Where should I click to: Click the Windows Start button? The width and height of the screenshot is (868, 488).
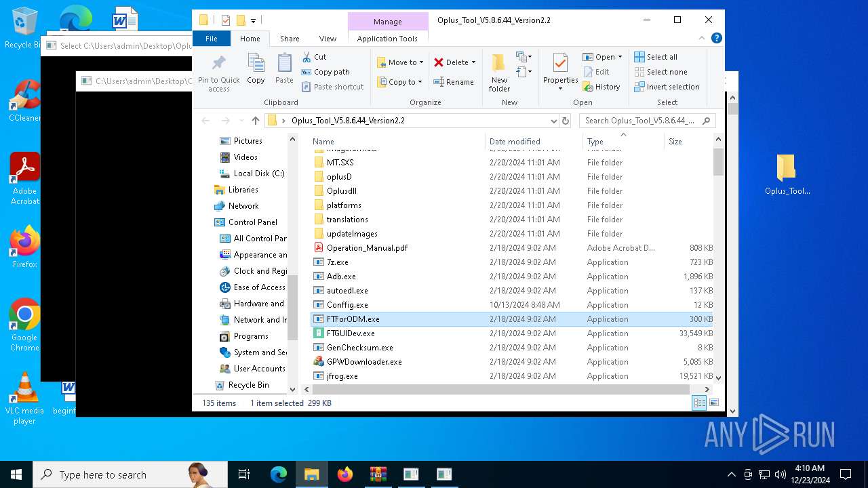(x=16, y=474)
